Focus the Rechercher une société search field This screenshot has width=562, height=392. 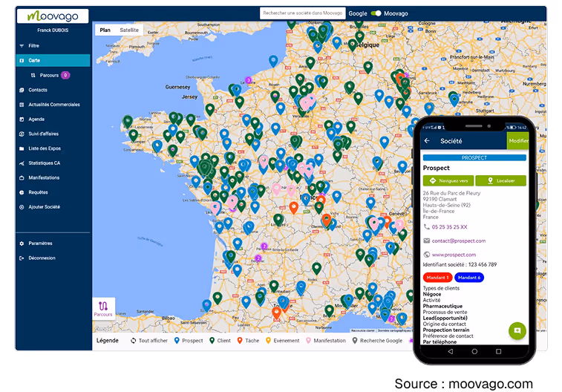(x=302, y=13)
